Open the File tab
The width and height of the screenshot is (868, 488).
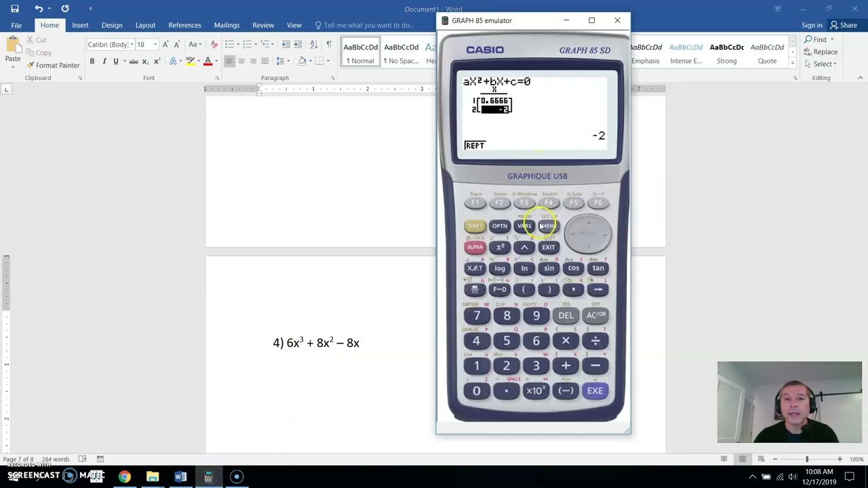(16, 25)
